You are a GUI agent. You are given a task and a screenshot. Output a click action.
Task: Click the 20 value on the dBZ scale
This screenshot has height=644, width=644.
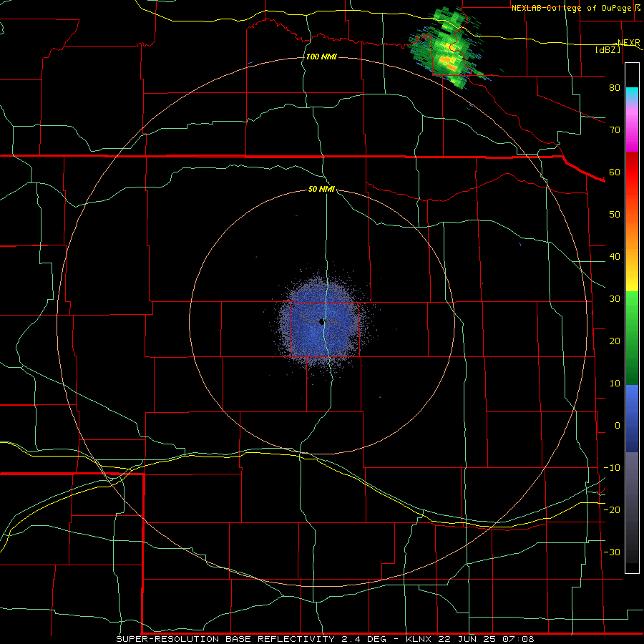[615, 341]
